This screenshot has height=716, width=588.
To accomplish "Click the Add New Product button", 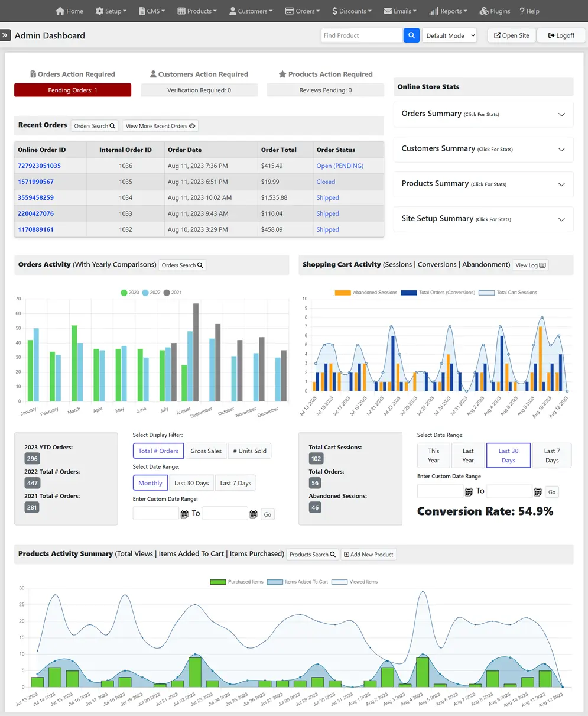I will [x=368, y=555].
